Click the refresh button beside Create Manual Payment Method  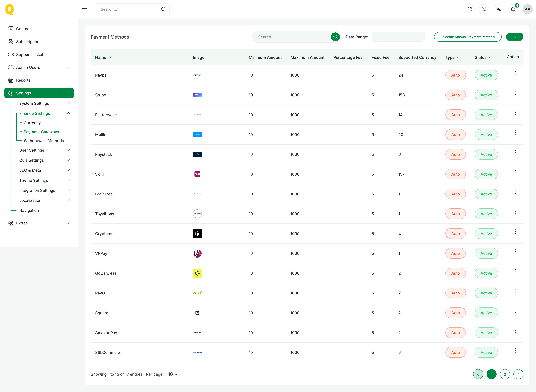pos(514,37)
